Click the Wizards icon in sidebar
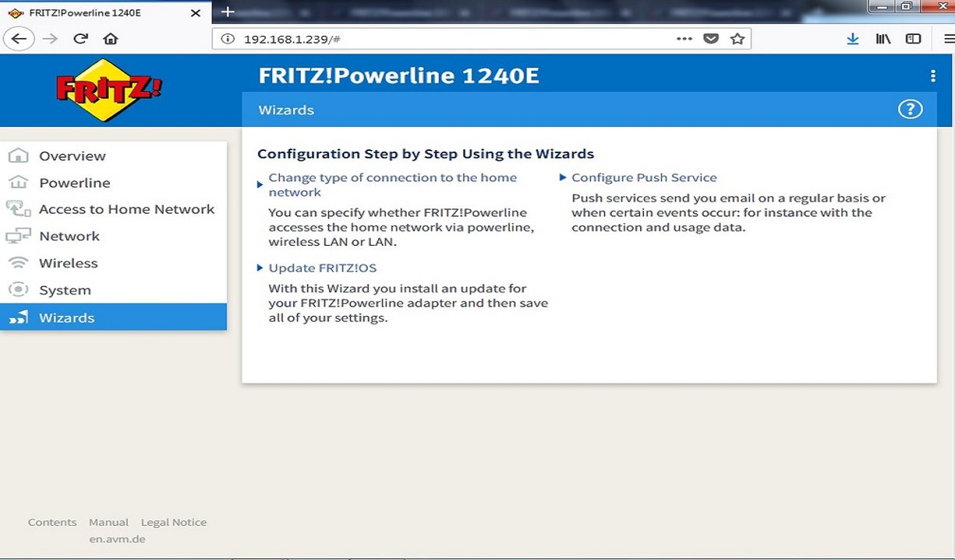Screen dimensions: 955x560 coord(18,317)
